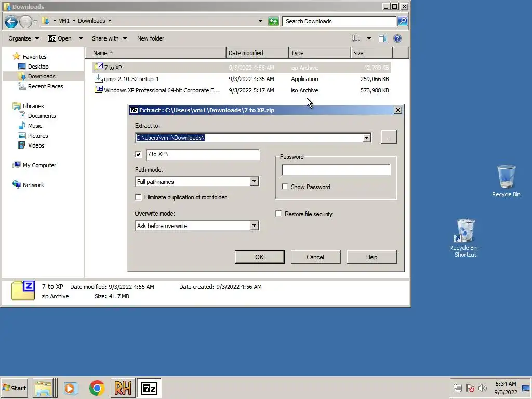Screen dimensions: 532x399
Task: Toggle the preview pane icon
Action: pos(383,38)
